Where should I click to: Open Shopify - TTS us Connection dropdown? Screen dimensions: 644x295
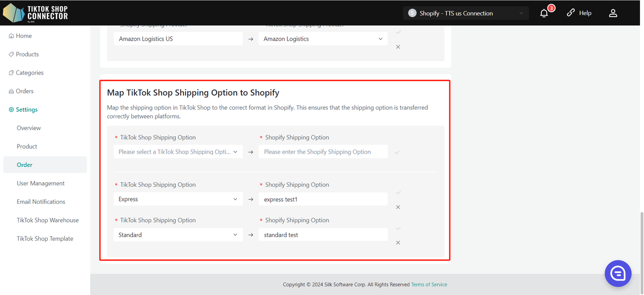point(465,14)
